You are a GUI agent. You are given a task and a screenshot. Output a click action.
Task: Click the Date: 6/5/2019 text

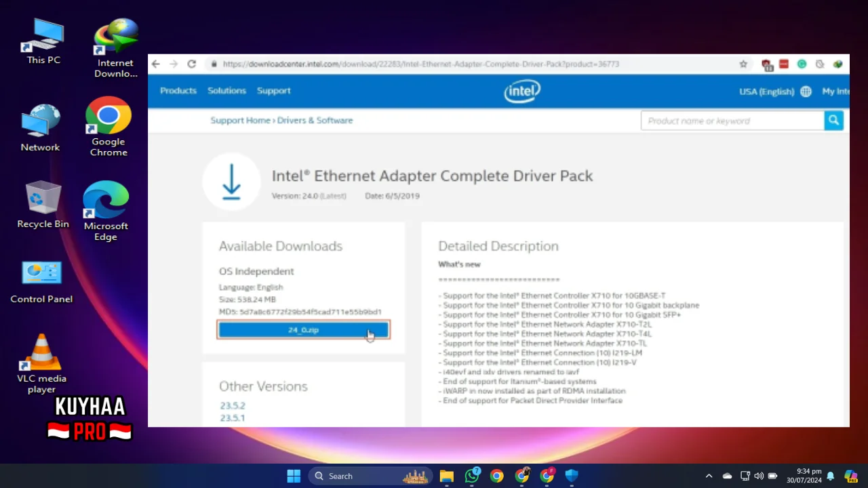click(x=392, y=196)
